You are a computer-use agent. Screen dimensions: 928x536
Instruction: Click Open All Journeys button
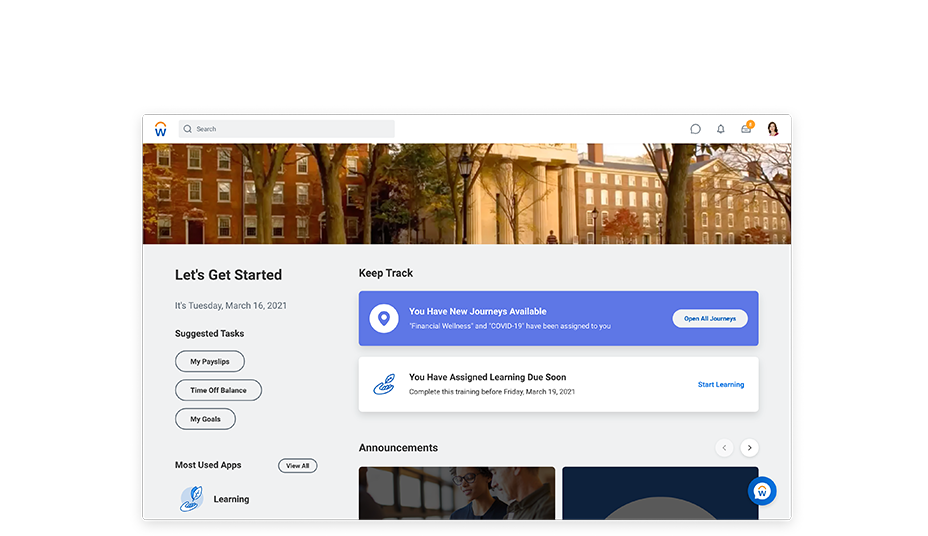click(x=710, y=318)
